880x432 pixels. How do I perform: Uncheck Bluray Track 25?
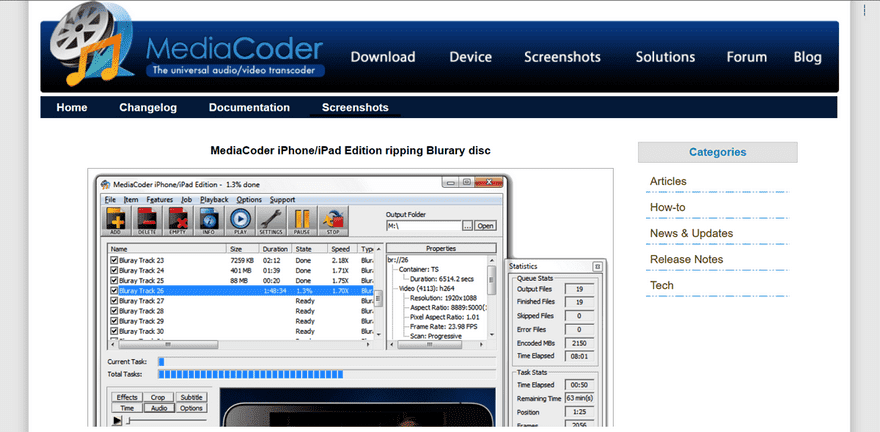(x=114, y=281)
